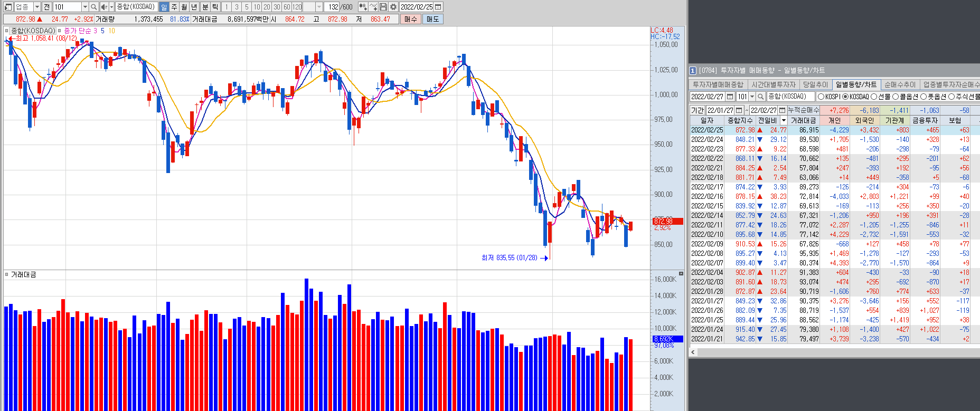Switch to 시간대별투자자 tab

pyautogui.click(x=774, y=84)
